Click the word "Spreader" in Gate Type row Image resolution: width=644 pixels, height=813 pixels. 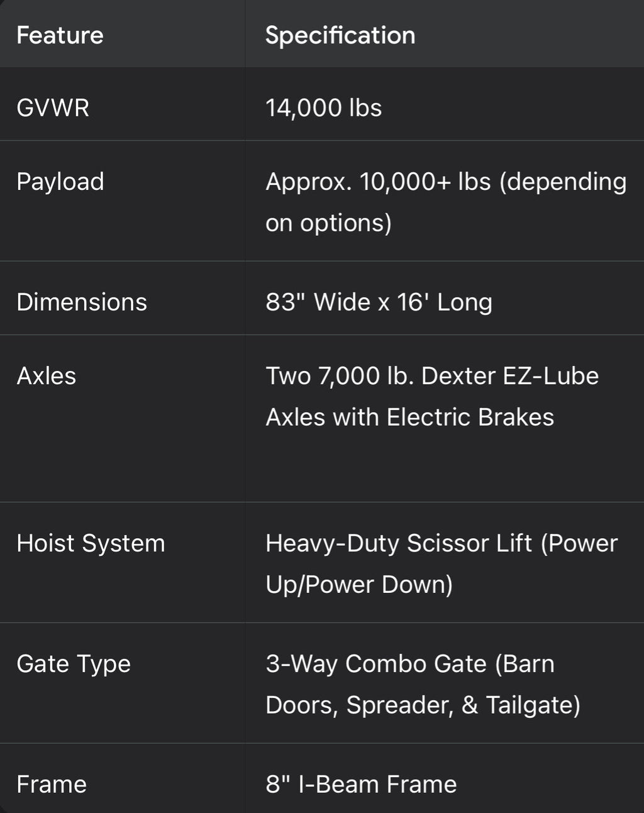(x=399, y=705)
